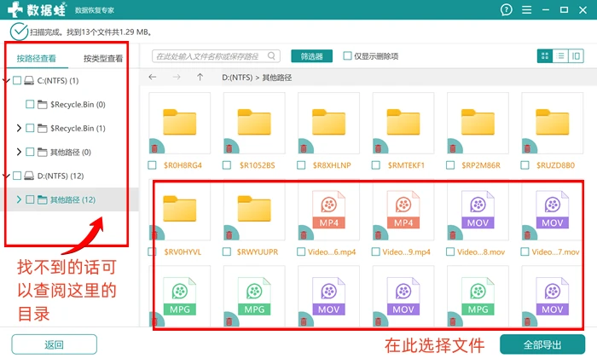The width and height of the screenshot is (597, 364).
Task: Open the $RWYUUPR folder
Action: pyautogui.click(x=254, y=210)
